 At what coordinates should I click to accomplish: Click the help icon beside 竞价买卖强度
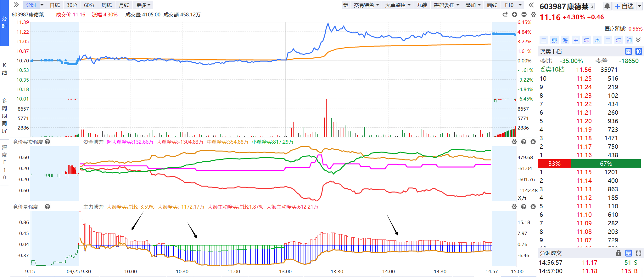pos(47,142)
